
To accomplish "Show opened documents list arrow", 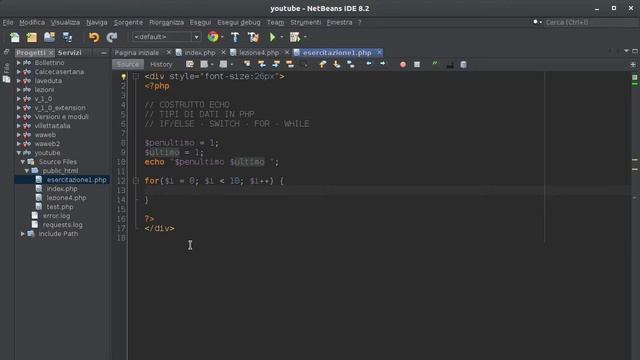I will [626, 51].
